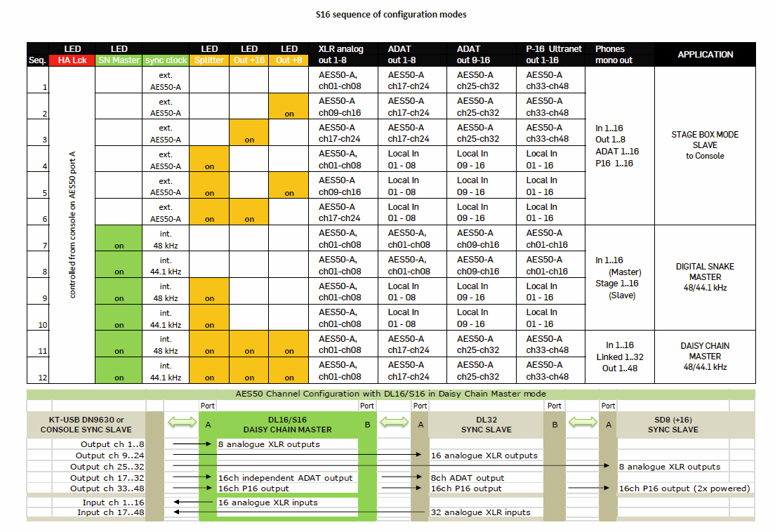
Task: Click the 'sync clock' column header
Action: 166,60
